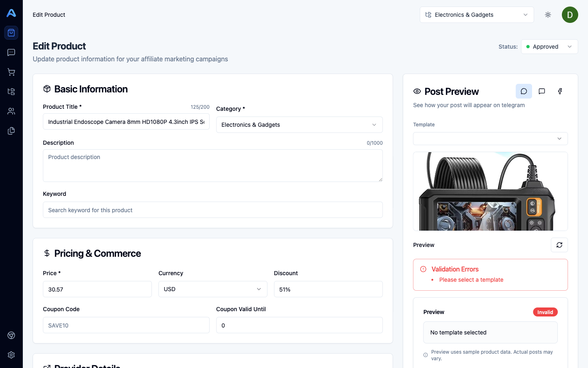This screenshot has height=368, width=588.
Task: Toggle light mode with the sun icon
Action: coord(548,15)
